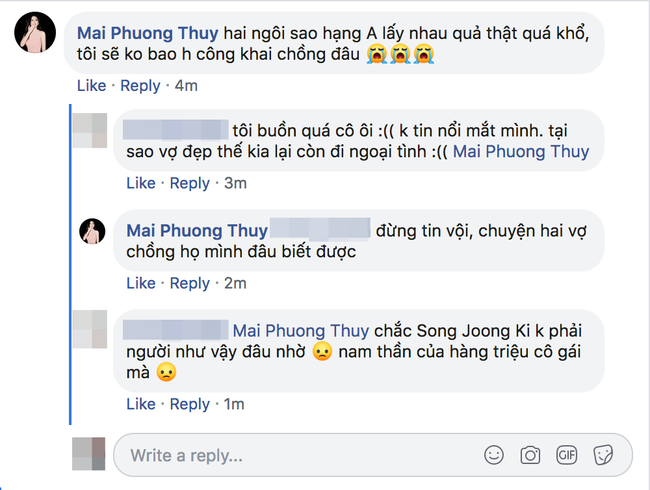Reply to the top comment posted 4m ago
The height and width of the screenshot is (490, 650).
(x=139, y=86)
